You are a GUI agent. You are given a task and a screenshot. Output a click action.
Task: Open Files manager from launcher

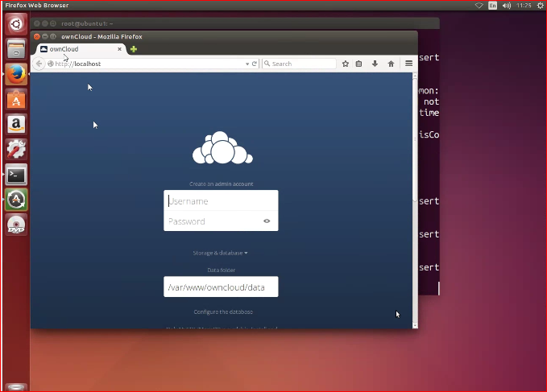click(16, 49)
